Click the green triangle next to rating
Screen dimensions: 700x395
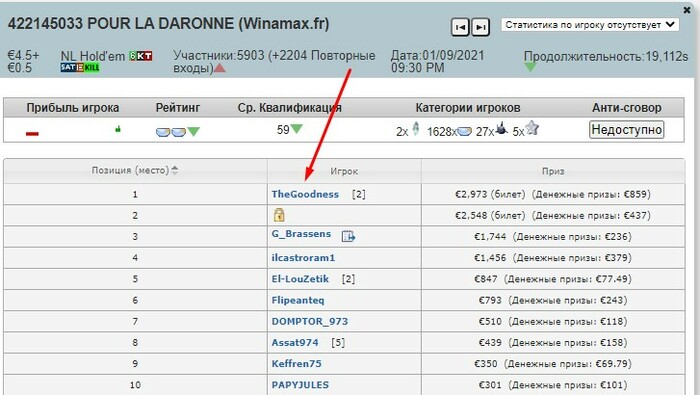[193, 132]
